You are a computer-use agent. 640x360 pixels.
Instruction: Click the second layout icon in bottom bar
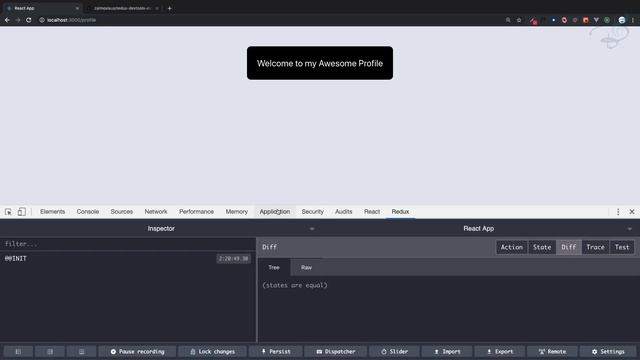(50, 351)
